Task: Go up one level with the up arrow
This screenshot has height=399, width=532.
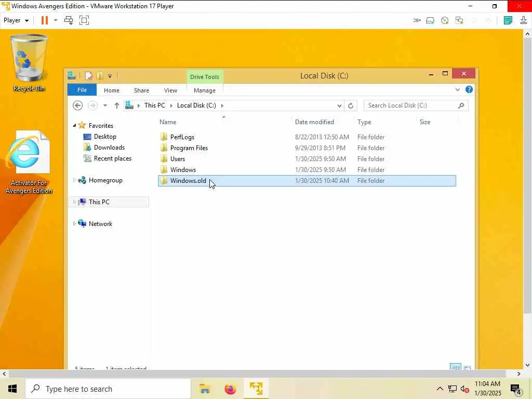Action: coord(117,105)
